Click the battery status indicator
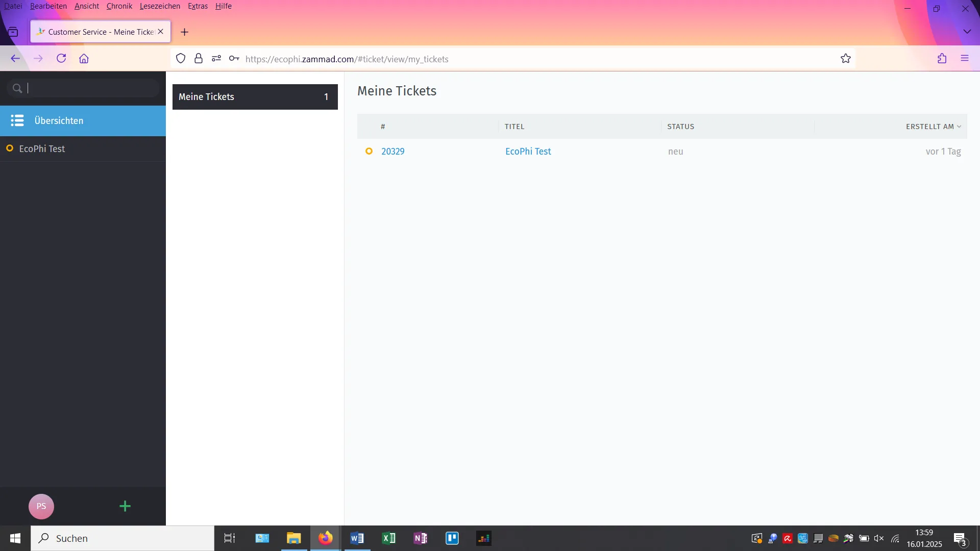This screenshot has height=551, width=980. coord(864,538)
